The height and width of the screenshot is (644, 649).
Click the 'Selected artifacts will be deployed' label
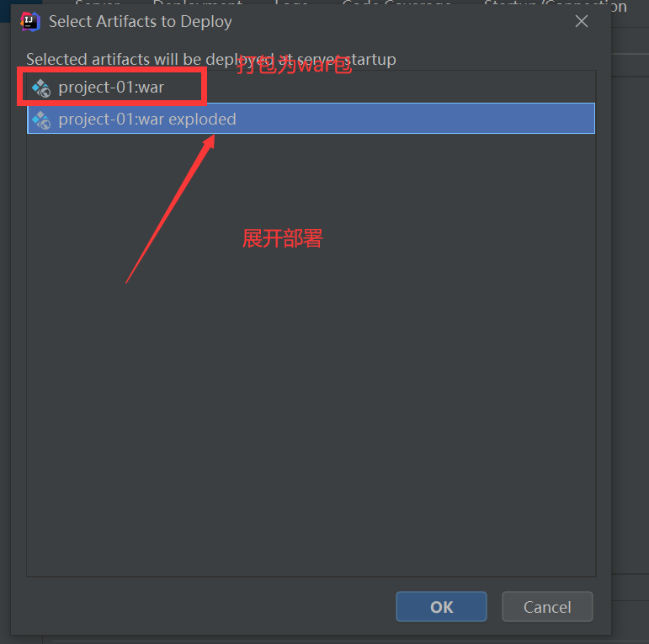point(211,60)
